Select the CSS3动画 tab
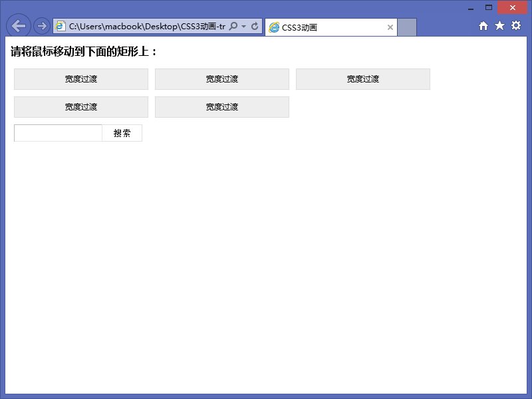The image size is (532, 399). (x=331, y=27)
